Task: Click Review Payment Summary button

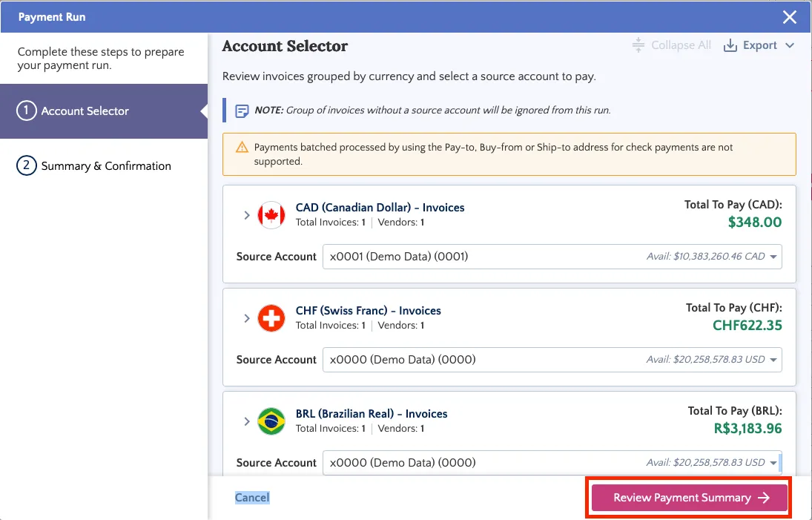Action: [689, 498]
